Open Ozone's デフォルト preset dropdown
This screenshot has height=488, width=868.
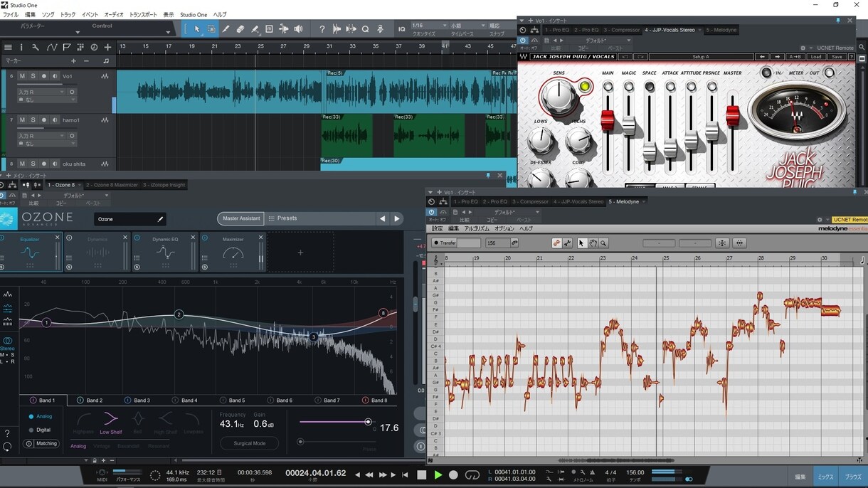pos(107,195)
